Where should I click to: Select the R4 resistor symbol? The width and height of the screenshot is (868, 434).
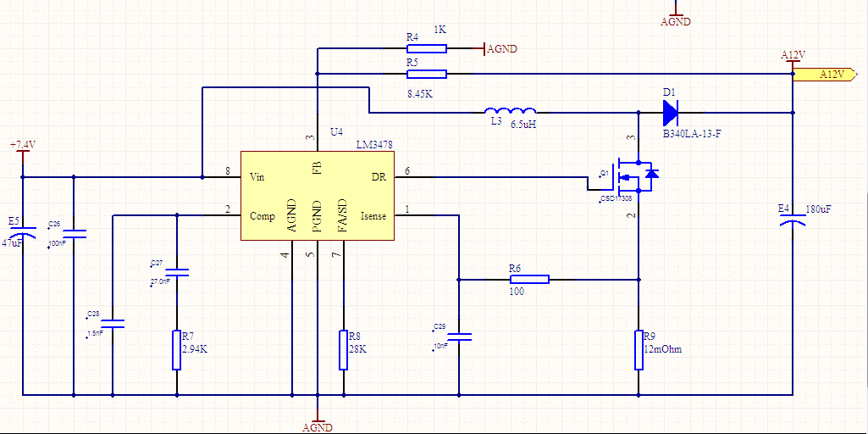426,49
